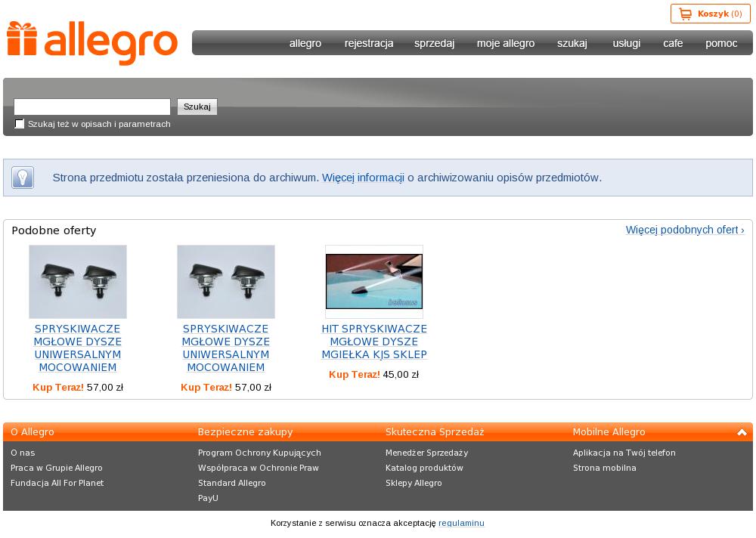
Task: Open the 'regulaminu' terms link
Action: (x=461, y=523)
